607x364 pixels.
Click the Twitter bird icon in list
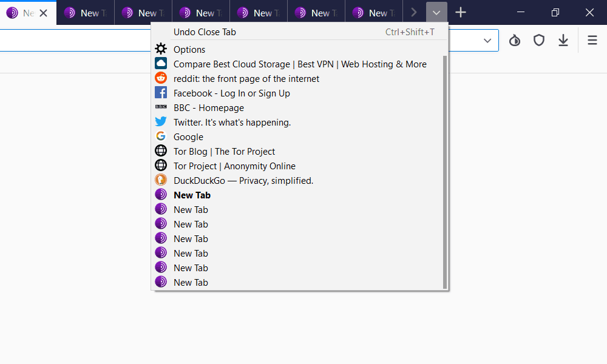pyautogui.click(x=161, y=123)
